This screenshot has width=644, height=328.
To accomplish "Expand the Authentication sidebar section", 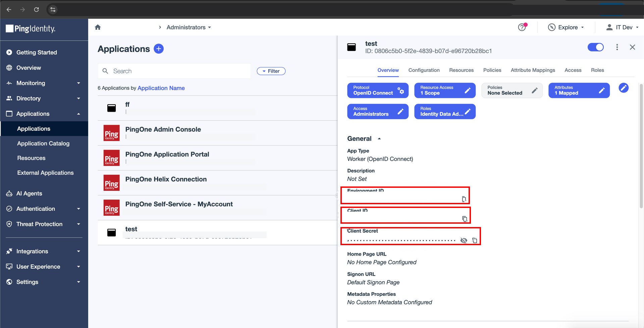I will pyautogui.click(x=44, y=209).
